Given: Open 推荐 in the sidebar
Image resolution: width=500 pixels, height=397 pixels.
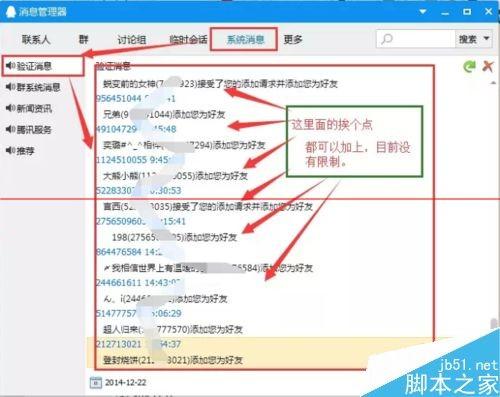Looking at the screenshot, I should tap(26, 151).
